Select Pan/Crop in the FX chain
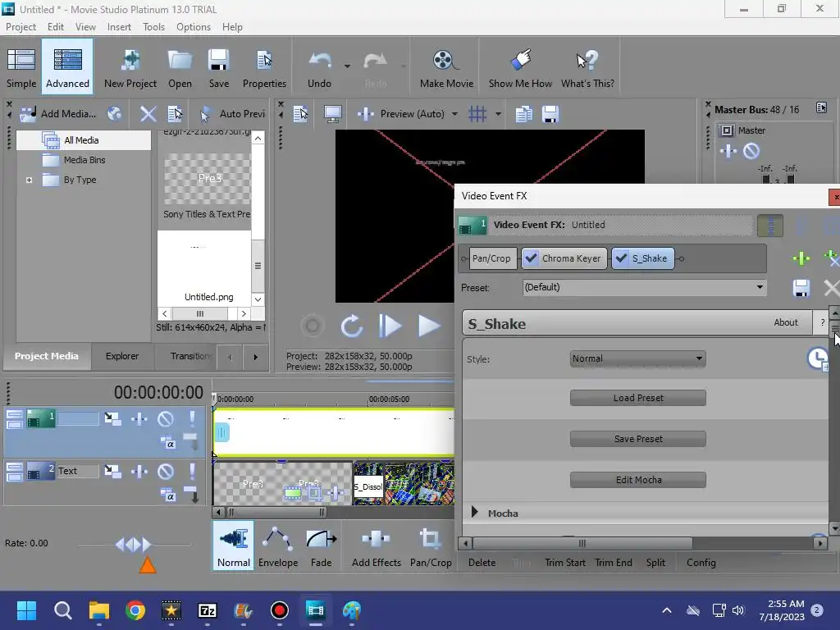Screen dimensions: 840x630 point(491,258)
